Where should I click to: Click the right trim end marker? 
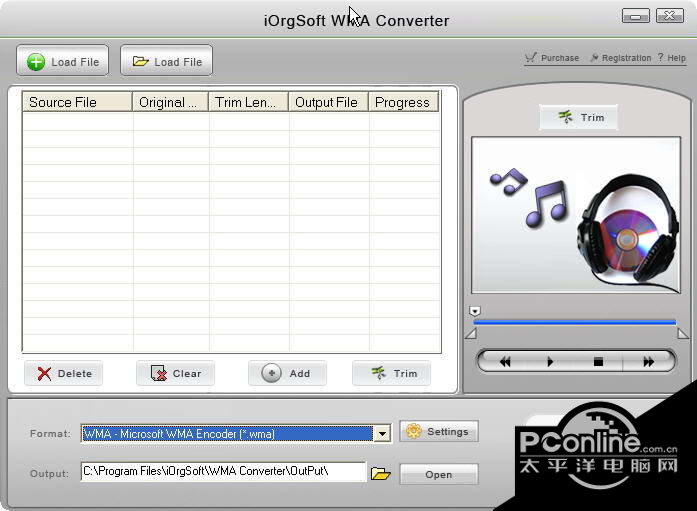click(683, 334)
